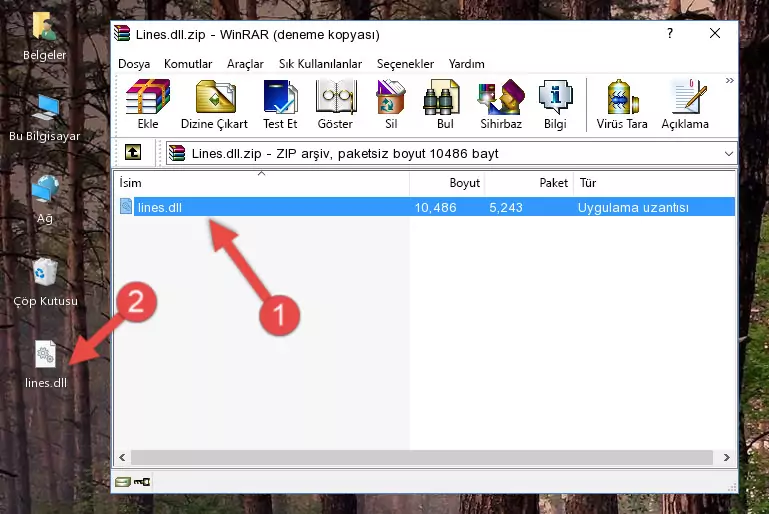Click the 5,243 packed size cell
Screen dimensions: 769x514
[506, 207]
